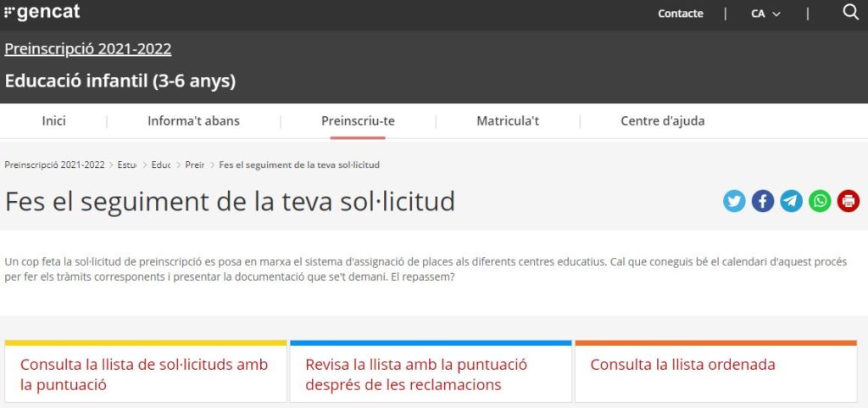Image resolution: width=868 pixels, height=408 pixels.
Task: Expand the CA language dropdown
Action: point(765,14)
